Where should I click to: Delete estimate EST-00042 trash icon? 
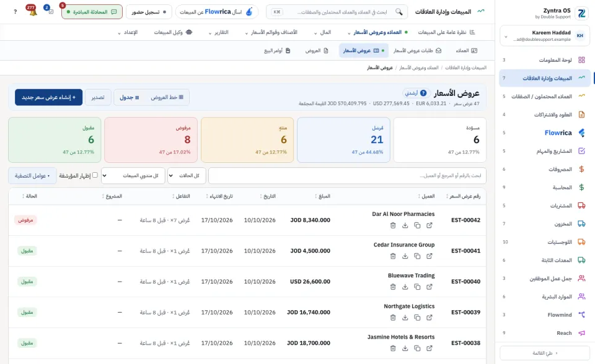point(393,225)
